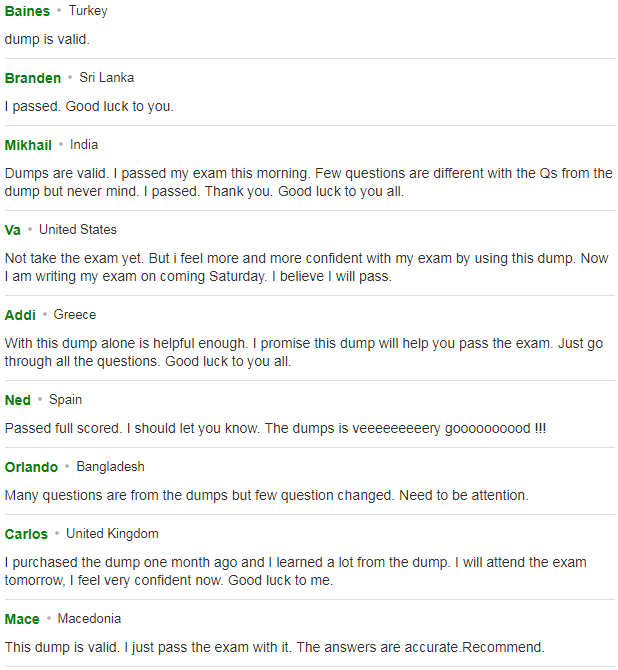This screenshot has height=670, width=618.
Task: Click reviewer name Ned
Action: tap(18, 400)
